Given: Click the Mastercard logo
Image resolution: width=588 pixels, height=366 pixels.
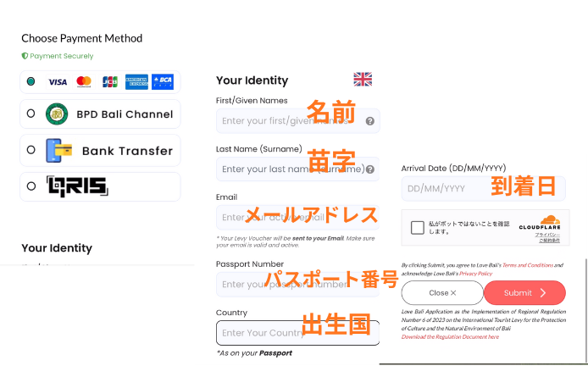Looking at the screenshot, I should click(84, 82).
